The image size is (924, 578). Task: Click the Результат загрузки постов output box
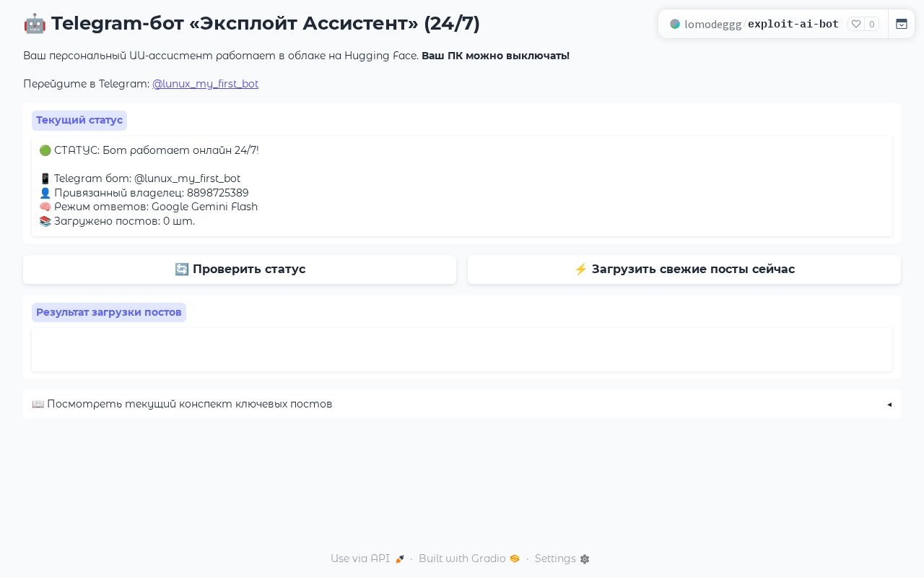coord(462,350)
